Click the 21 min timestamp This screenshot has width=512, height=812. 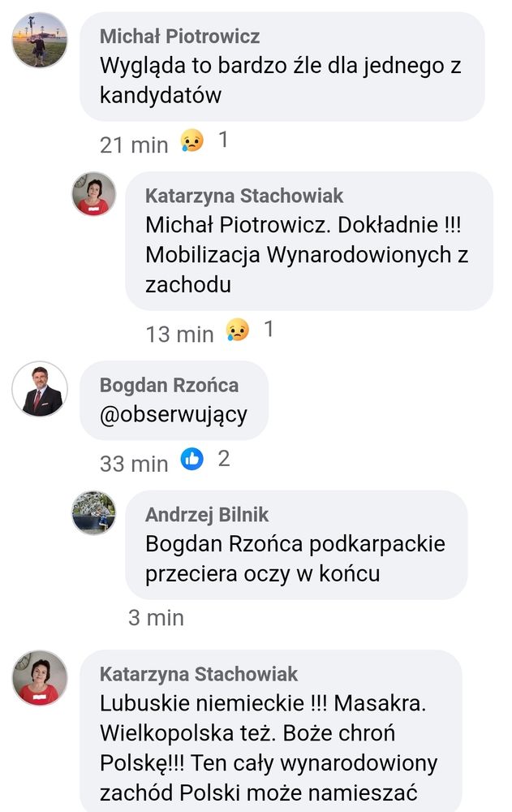(134, 145)
